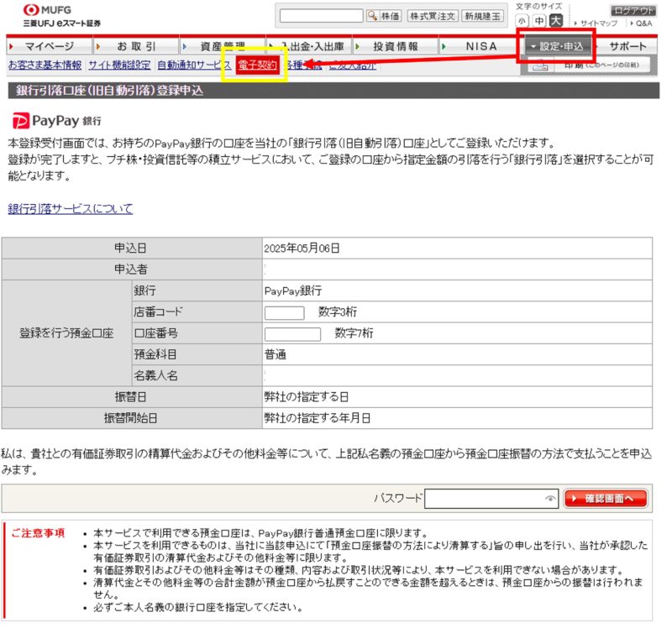Viewport: 672px width, 628px height.
Task: Click the "数字7桁" hint text
Action: 354,333
